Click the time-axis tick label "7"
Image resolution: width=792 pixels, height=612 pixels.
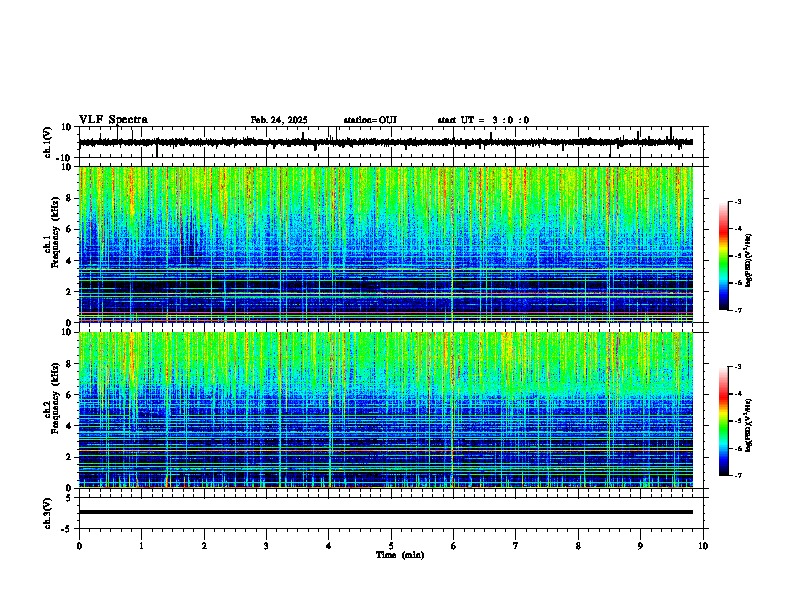(x=516, y=546)
